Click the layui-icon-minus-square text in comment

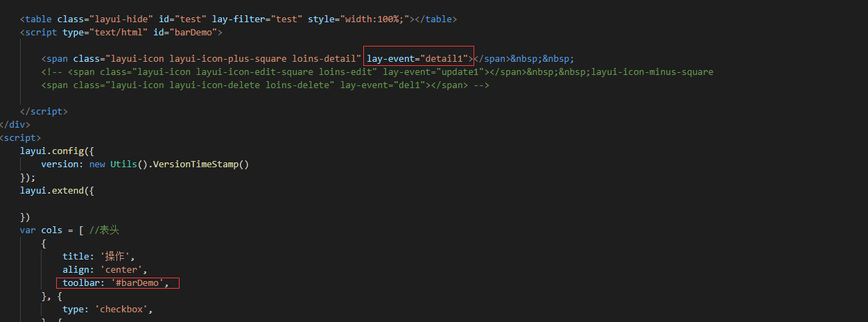(652, 71)
